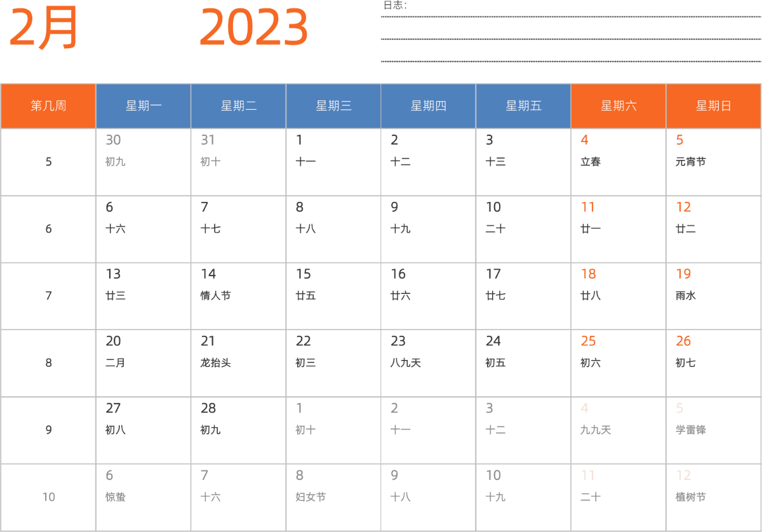The height and width of the screenshot is (532, 762).
Task: Click the 星期一 column header
Action: [x=144, y=106]
